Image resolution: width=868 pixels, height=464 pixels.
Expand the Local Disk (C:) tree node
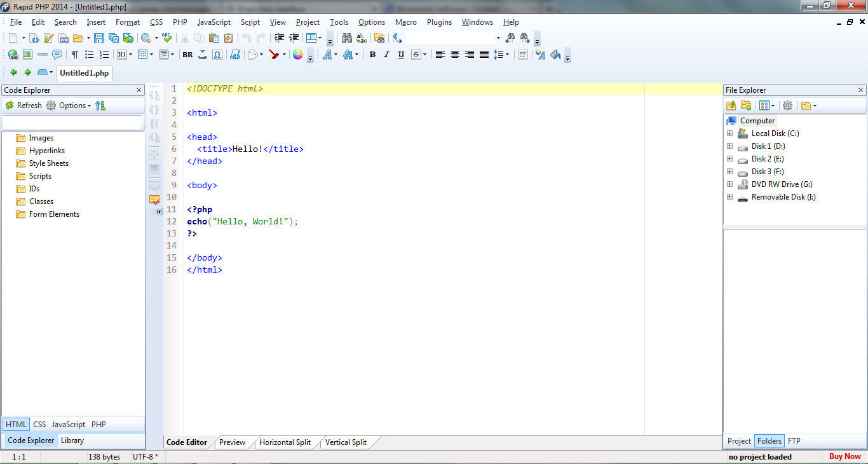[729, 133]
